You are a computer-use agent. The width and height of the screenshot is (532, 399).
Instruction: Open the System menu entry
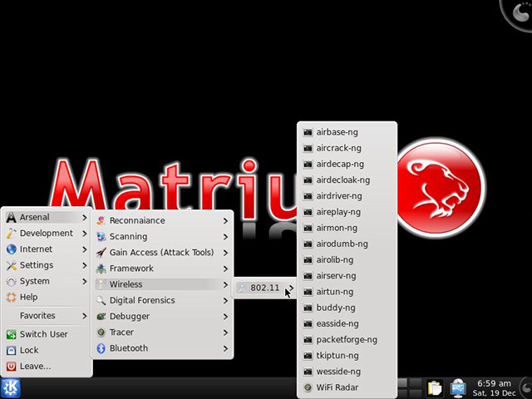point(47,281)
